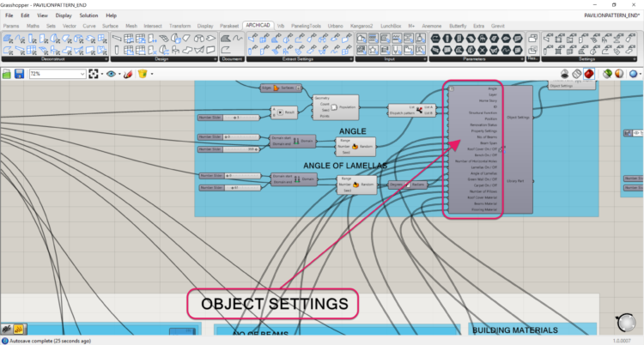Click the Zoom Extents icon
This screenshot has width=644, height=345.
[94, 75]
